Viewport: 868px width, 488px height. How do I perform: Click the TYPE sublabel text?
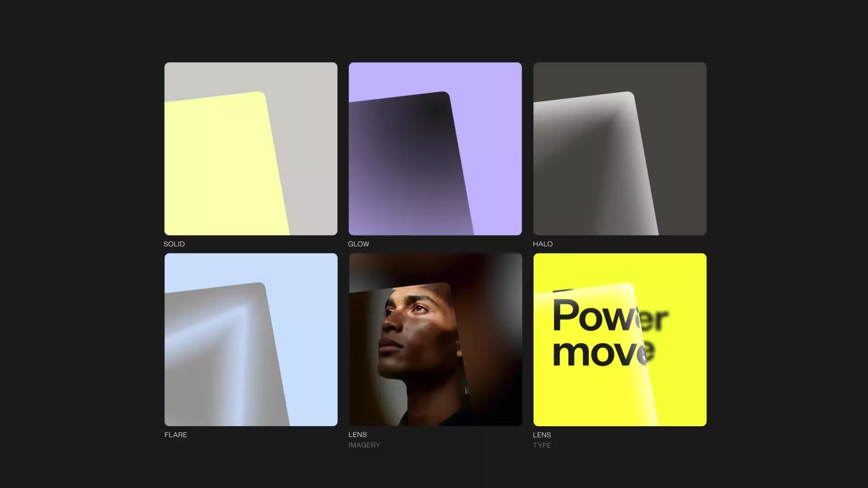point(542,445)
